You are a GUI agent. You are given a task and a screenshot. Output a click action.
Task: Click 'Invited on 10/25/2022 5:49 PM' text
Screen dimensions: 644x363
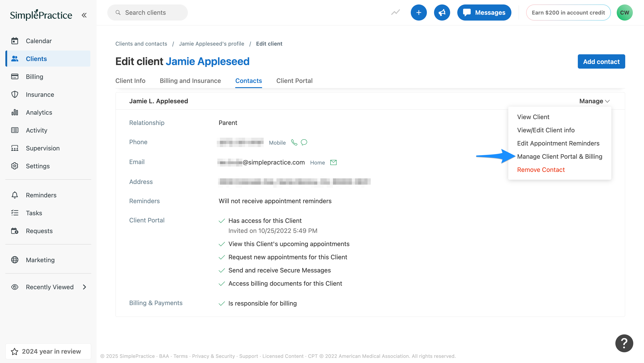(x=273, y=231)
